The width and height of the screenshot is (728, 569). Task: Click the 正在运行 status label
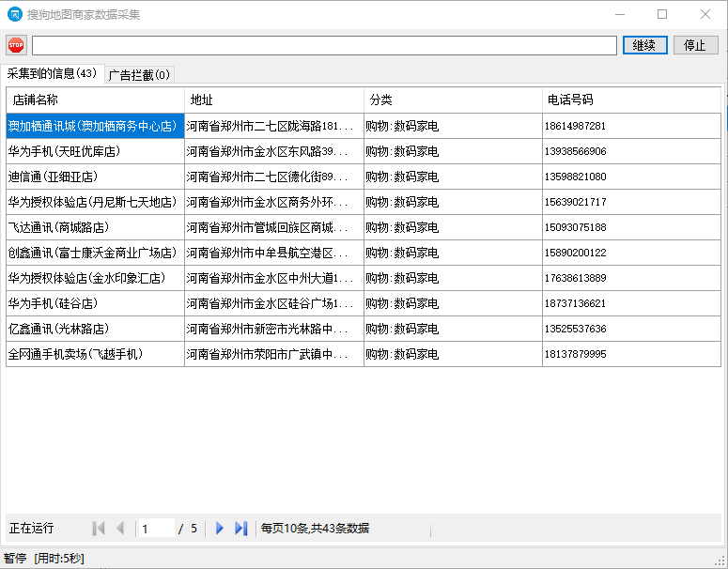[32, 529]
